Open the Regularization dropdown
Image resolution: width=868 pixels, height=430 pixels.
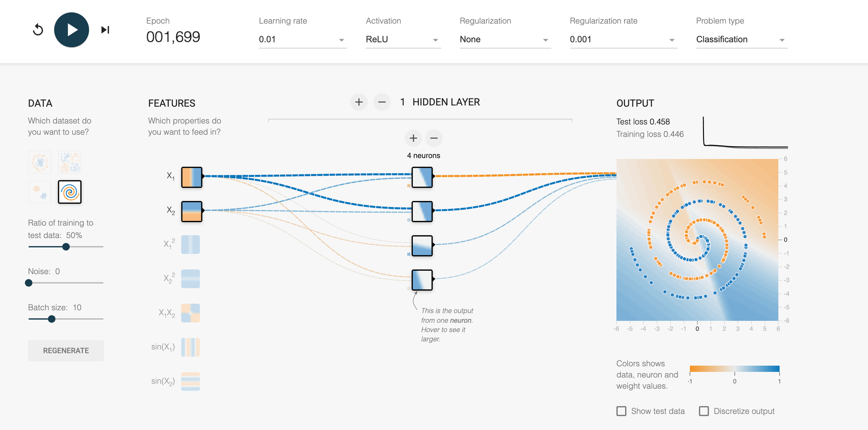[505, 39]
